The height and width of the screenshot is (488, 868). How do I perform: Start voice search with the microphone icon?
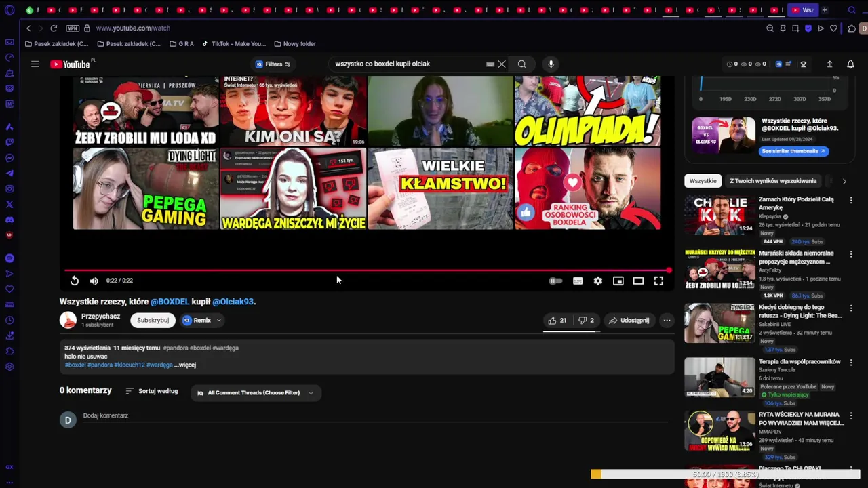pyautogui.click(x=551, y=64)
